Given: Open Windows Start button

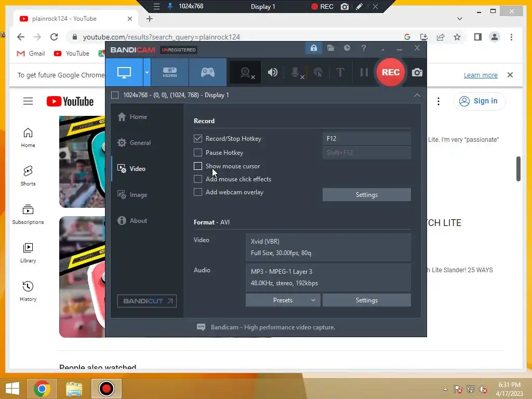Looking at the screenshot, I should click(x=12, y=389).
